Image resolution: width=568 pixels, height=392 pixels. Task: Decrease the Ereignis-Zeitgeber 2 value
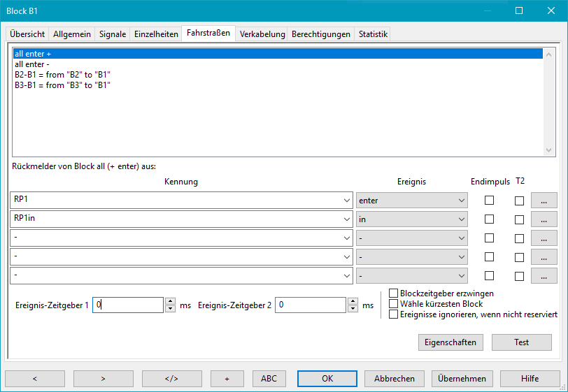tap(352, 309)
